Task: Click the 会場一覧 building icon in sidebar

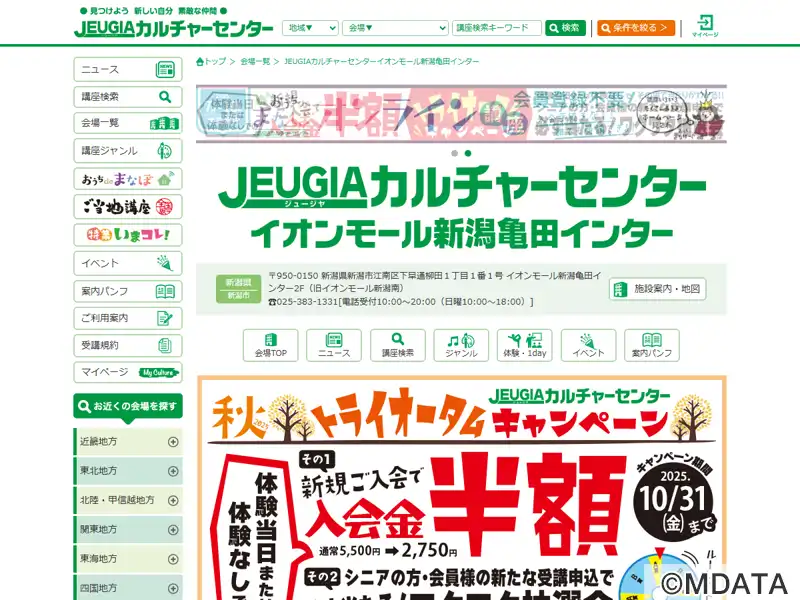Action: point(164,123)
